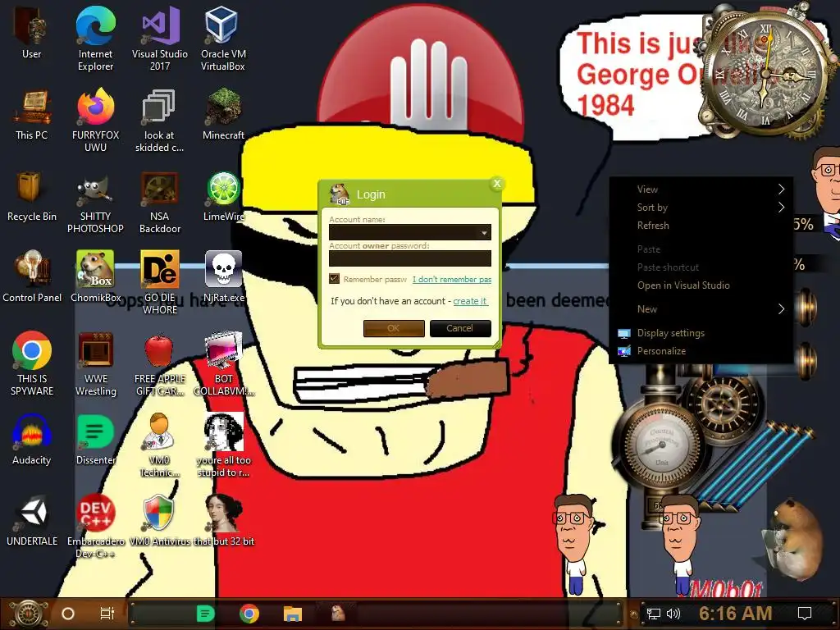Screen dimensions: 840x630
Task: Open Control Panel desktop icon
Action: click(x=32, y=276)
